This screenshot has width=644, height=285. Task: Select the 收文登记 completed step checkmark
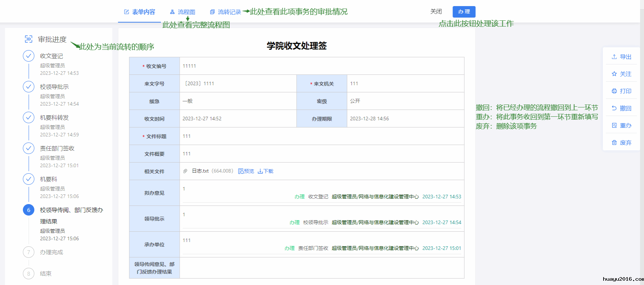[x=29, y=56]
